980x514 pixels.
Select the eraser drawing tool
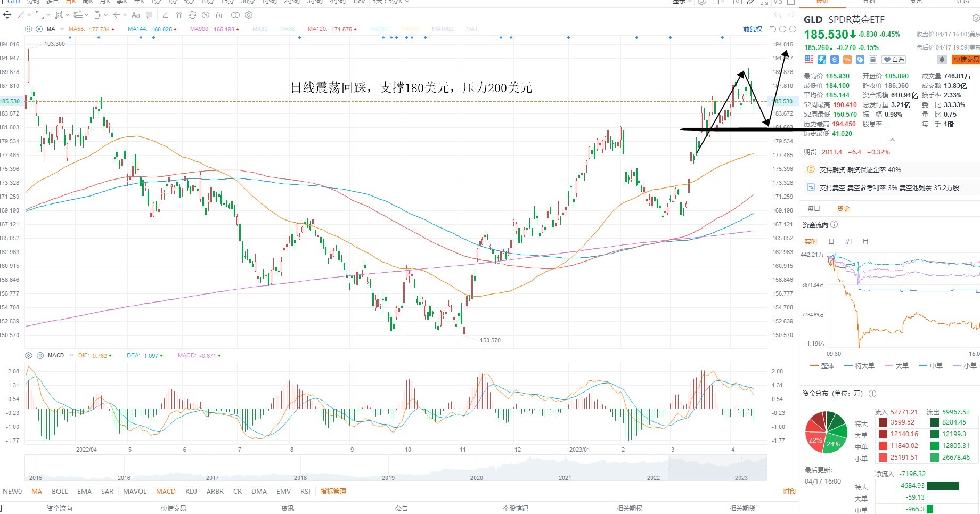pyautogui.click(x=166, y=15)
